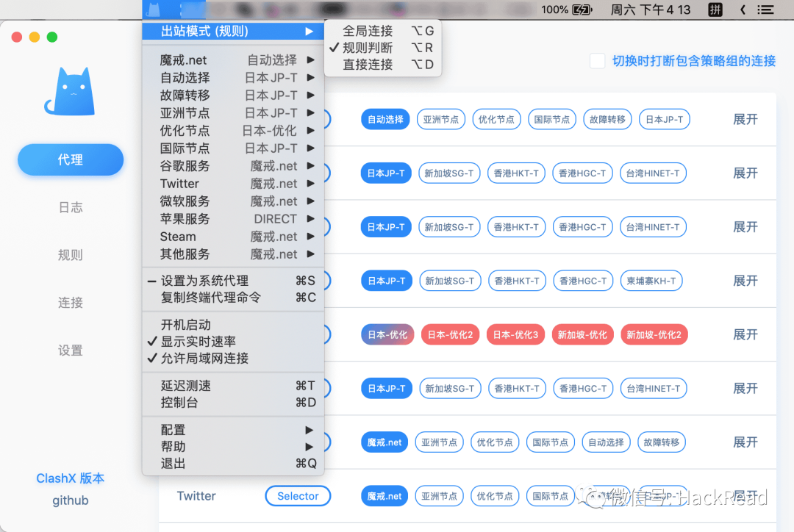Screen dimensions: 794x532
Task: Expand 其他服务 proxy group submenu
Action: click(233, 254)
